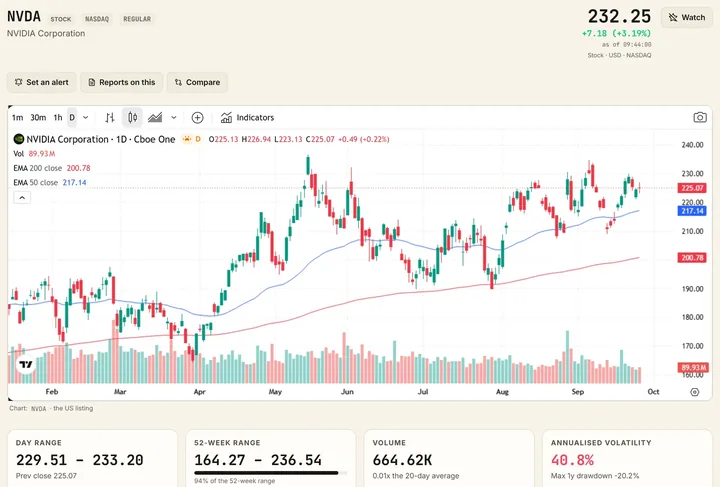The image size is (720, 487).
Task: Click Prev close 225.07 text
Action: click(x=46, y=476)
